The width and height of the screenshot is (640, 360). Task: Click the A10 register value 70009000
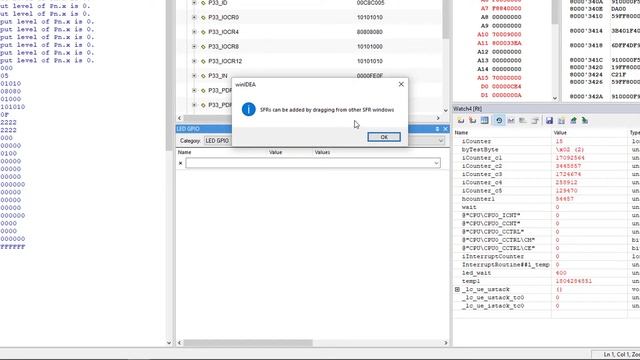pos(507,34)
